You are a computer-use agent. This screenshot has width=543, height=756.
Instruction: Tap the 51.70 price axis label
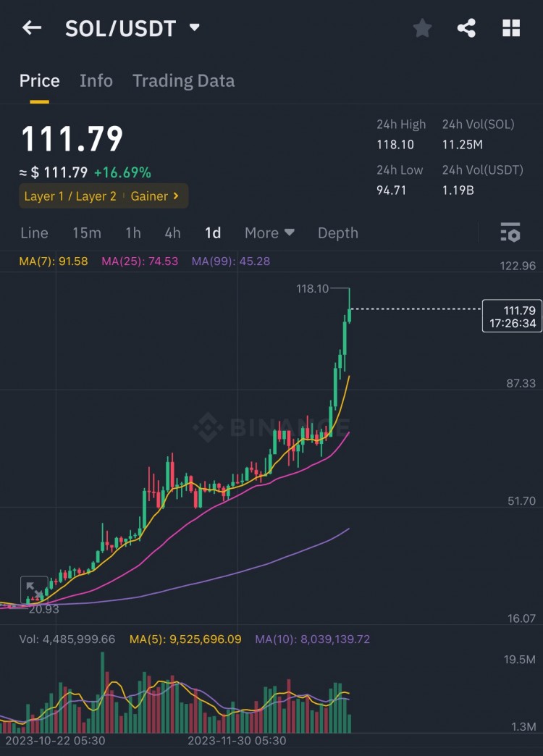point(521,501)
